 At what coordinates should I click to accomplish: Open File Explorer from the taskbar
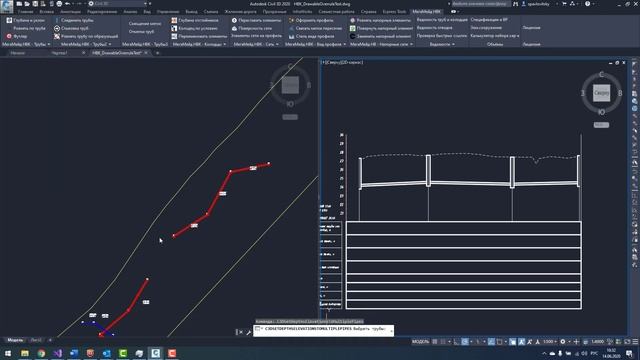[24, 353]
